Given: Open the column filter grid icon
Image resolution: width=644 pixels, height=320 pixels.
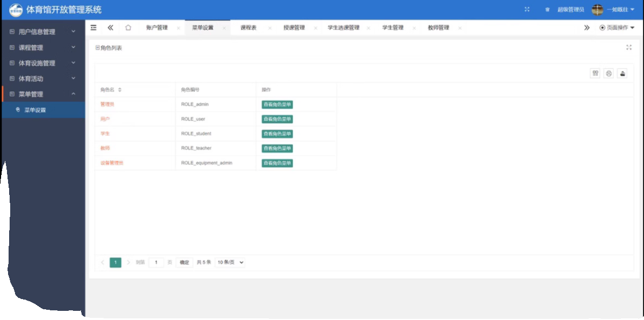Looking at the screenshot, I should coord(595,74).
